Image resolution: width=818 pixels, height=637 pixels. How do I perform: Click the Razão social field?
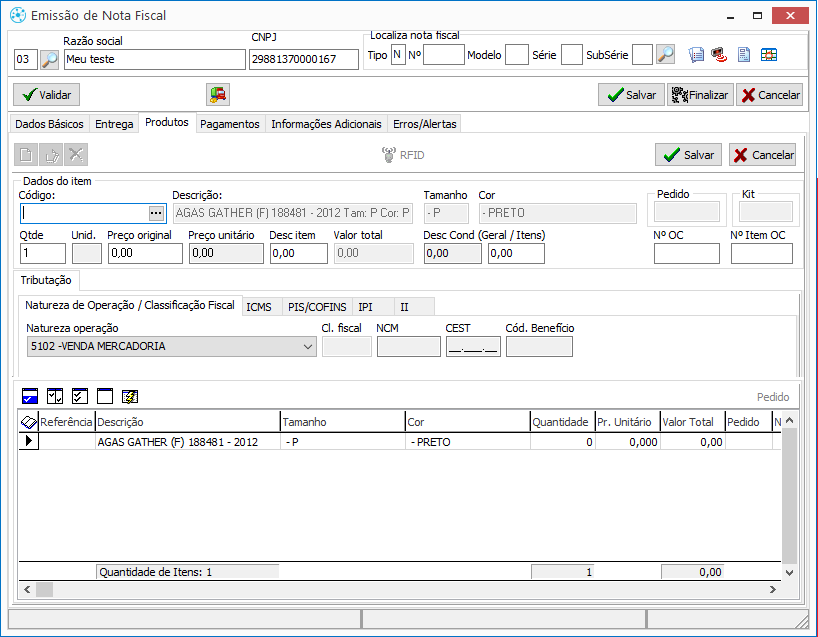tap(154, 59)
